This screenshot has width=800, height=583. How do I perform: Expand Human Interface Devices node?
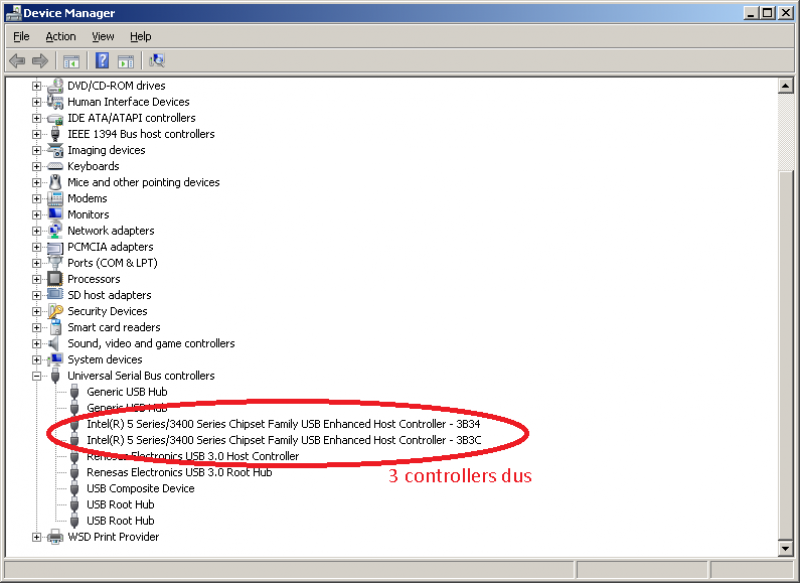tap(36, 102)
